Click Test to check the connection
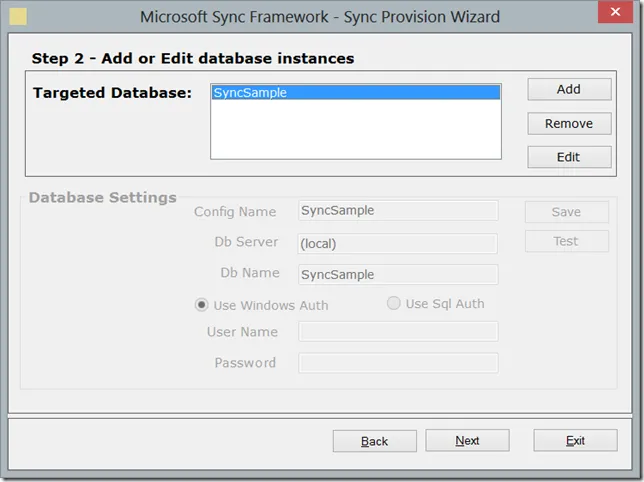Viewport: 644px width, 482px height. (566, 241)
